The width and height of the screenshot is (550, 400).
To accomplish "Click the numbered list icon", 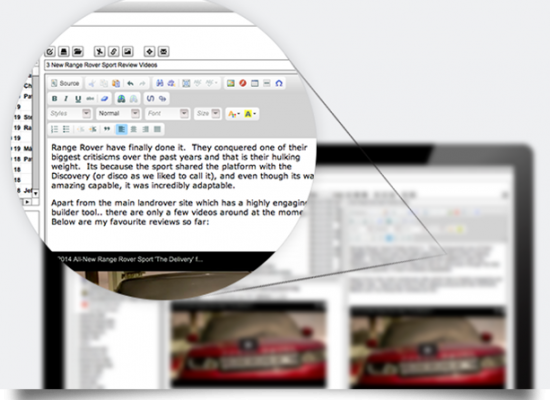I will (x=54, y=129).
